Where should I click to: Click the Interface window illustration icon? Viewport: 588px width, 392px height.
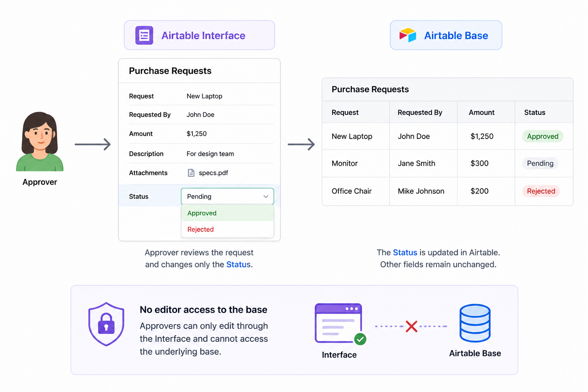click(x=338, y=323)
